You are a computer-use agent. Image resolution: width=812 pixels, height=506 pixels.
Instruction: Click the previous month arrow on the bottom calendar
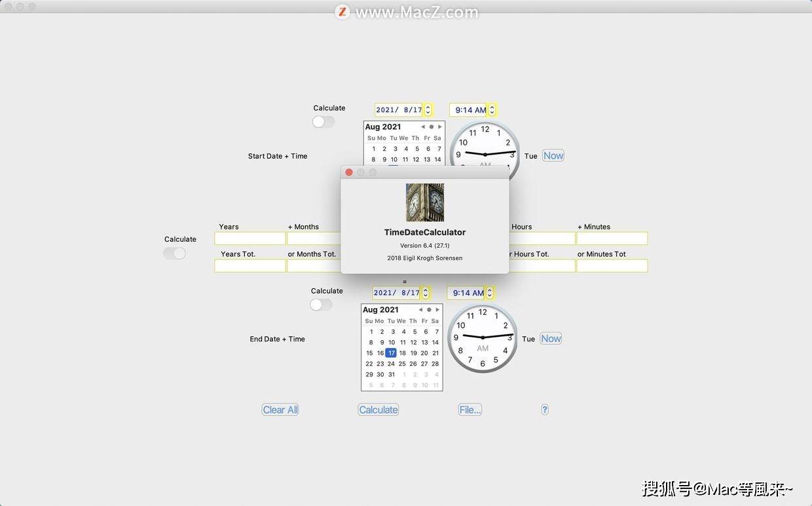click(420, 309)
